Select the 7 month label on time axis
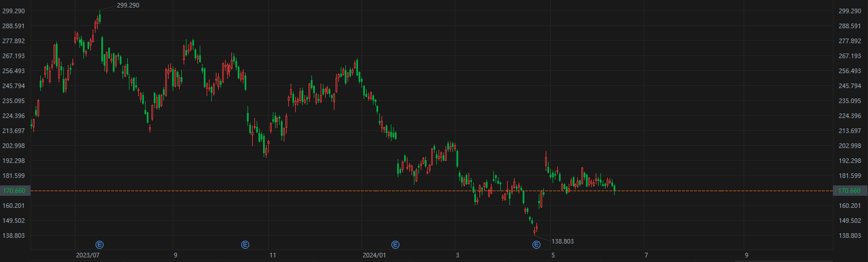Screen dimensions: 868x262 646,254
